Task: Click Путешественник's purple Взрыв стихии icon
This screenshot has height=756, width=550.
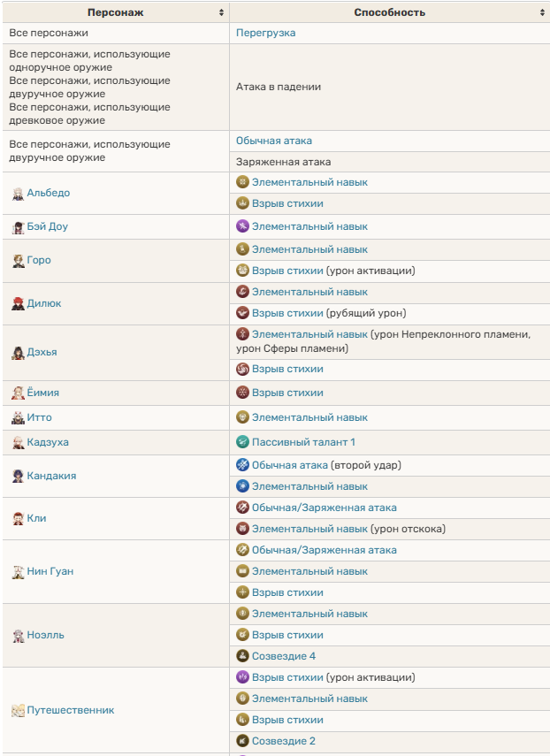Action: (x=242, y=677)
